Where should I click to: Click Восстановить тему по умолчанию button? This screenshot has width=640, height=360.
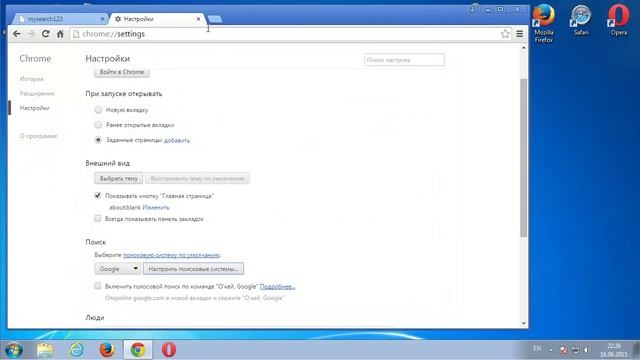pyautogui.click(x=198, y=178)
